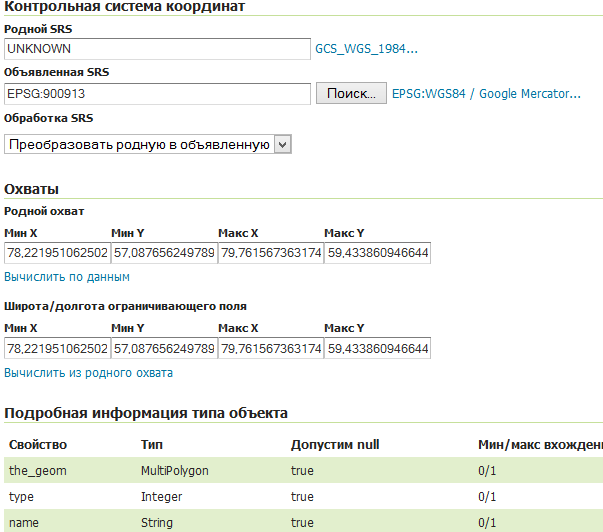Click Мин X field in Широта/долгота section
Viewport: 603px width, 532px height.
(57, 349)
